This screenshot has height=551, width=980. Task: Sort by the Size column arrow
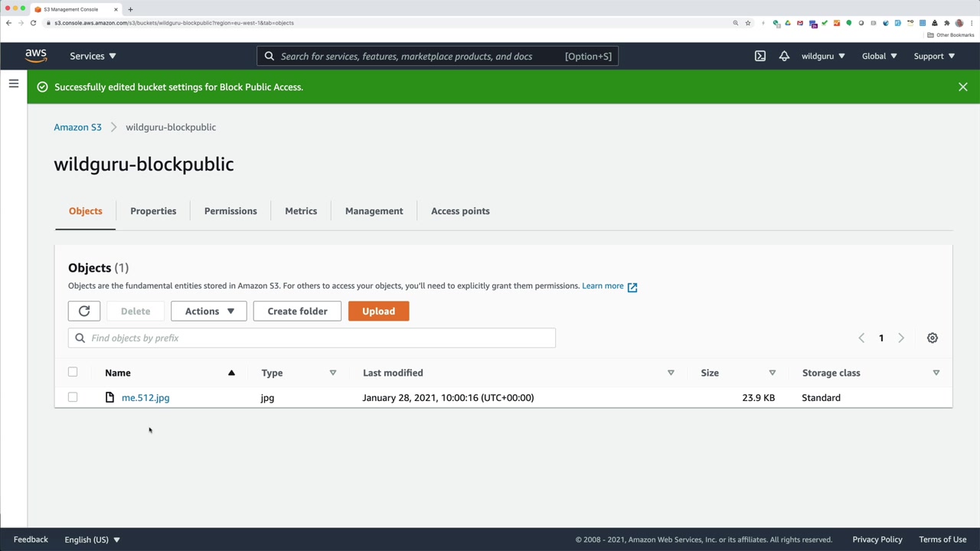[x=773, y=373]
